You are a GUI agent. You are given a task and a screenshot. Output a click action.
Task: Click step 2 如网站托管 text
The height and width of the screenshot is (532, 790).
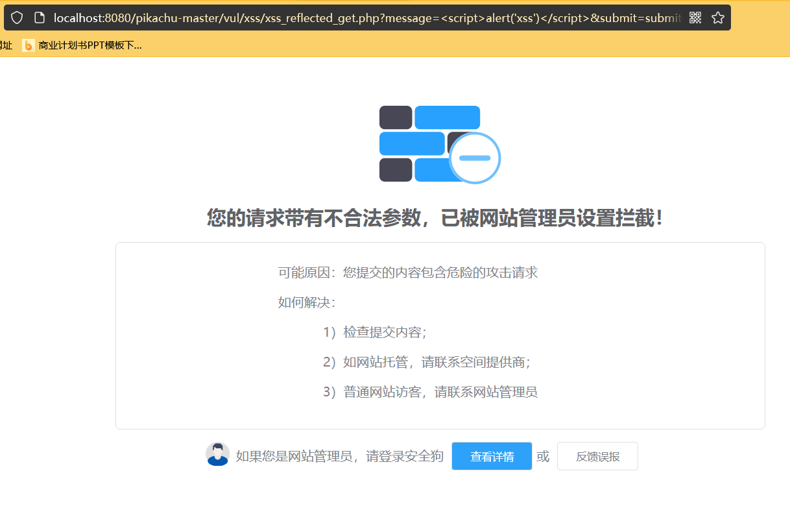[x=427, y=362]
